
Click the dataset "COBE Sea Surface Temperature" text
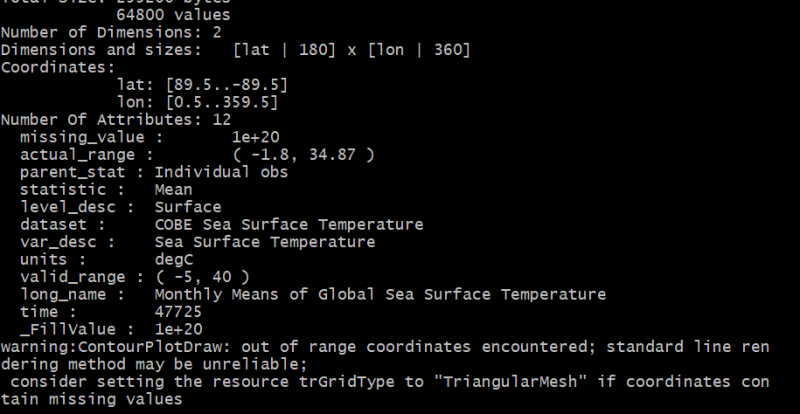tap(288, 224)
